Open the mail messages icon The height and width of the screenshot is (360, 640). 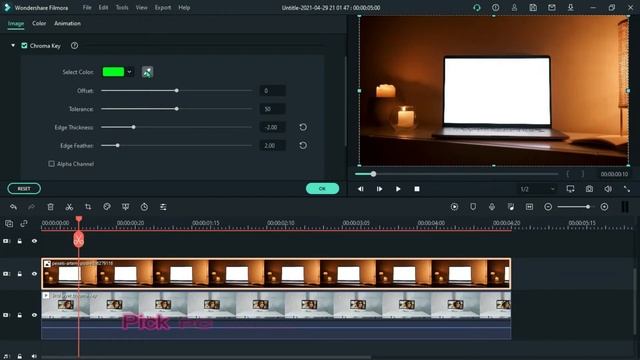click(552, 7)
